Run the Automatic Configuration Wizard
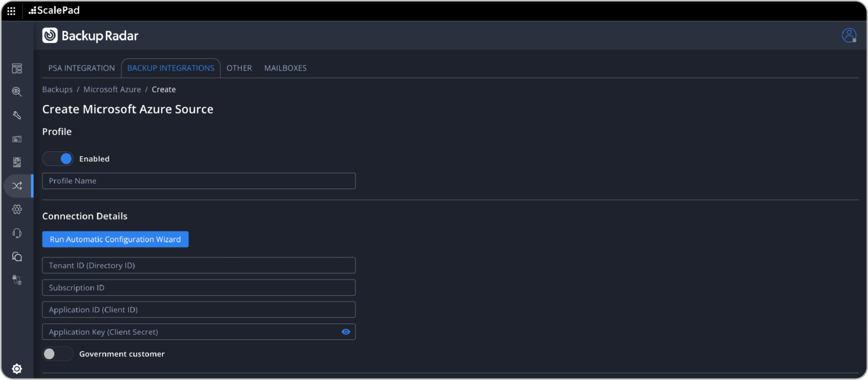The width and height of the screenshot is (868, 380). click(115, 239)
